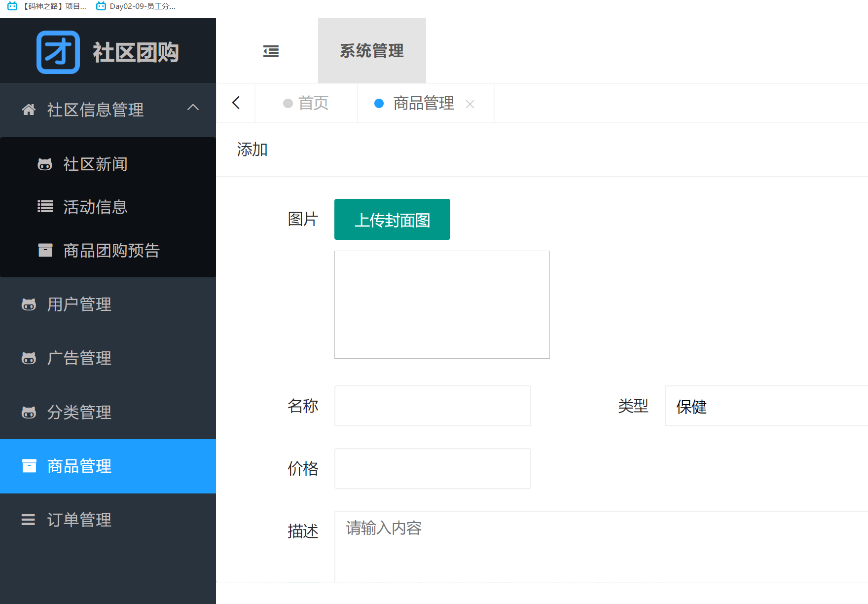Open the 类型 dropdown showing 保健
The image size is (868, 604).
[766, 406]
